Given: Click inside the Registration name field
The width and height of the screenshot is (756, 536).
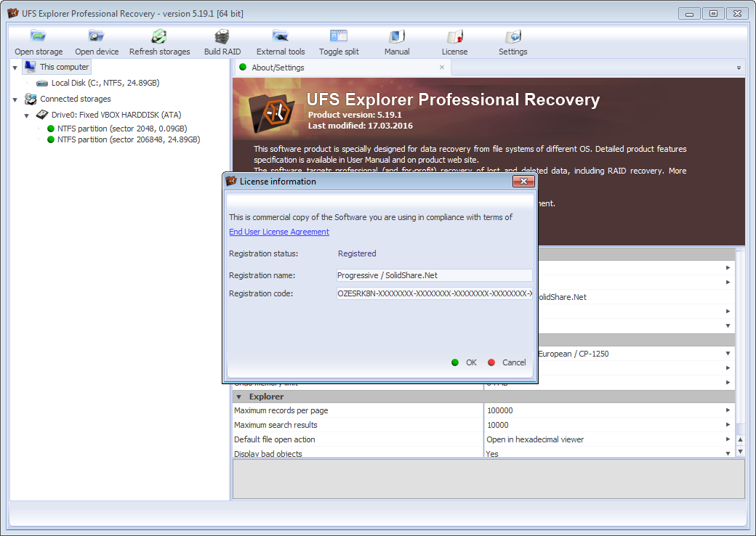Looking at the screenshot, I should 434,275.
